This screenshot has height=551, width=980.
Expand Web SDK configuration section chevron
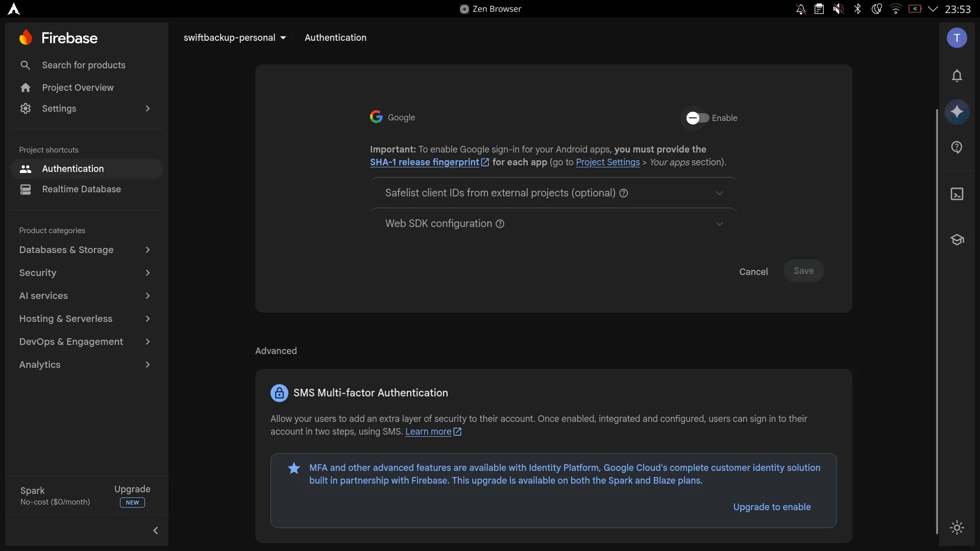coord(719,224)
